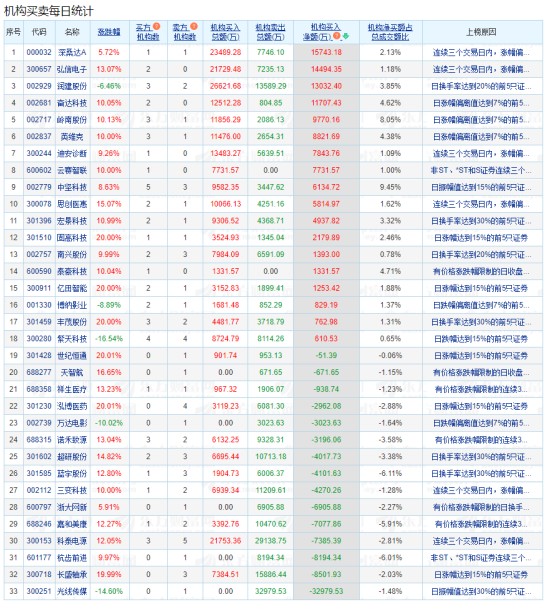The height and width of the screenshot is (607, 550).
Task: Click the 名称 column header
Action: pos(72,32)
